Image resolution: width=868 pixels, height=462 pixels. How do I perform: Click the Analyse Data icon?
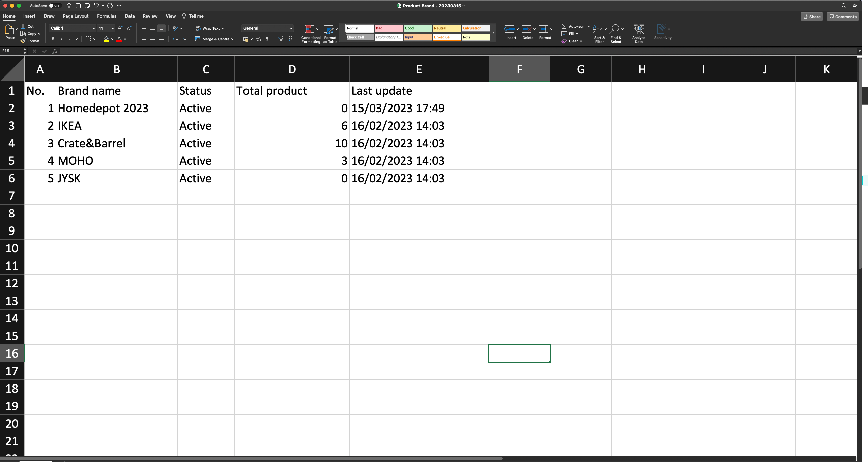click(x=638, y=29)
